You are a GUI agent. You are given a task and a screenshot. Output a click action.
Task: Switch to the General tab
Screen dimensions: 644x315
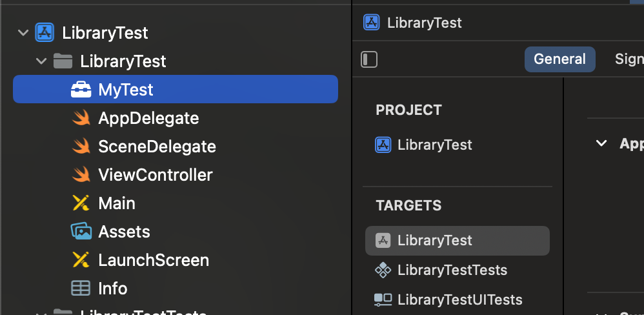559,59
